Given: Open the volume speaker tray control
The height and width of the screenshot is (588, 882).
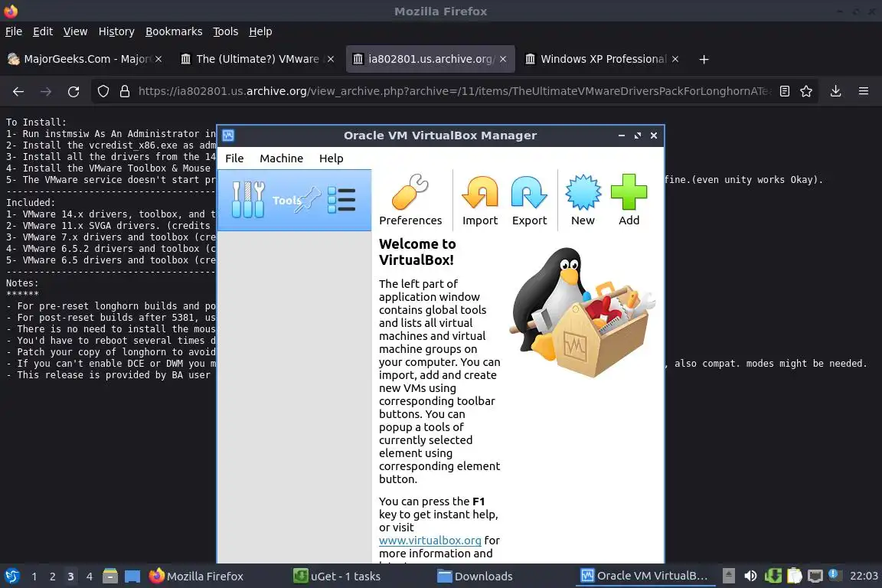Looking at the screenshot, I should click(x=750, y=576).
